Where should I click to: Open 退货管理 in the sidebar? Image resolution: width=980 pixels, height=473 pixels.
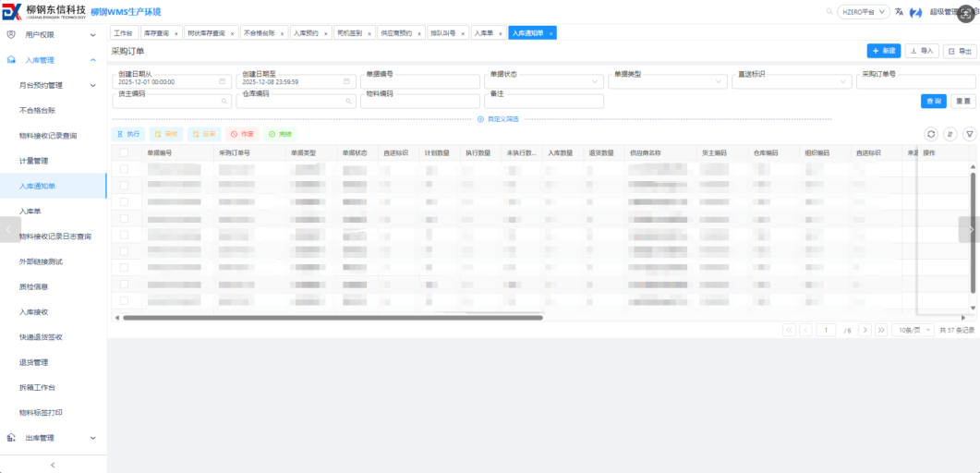[x=34, y=362]
